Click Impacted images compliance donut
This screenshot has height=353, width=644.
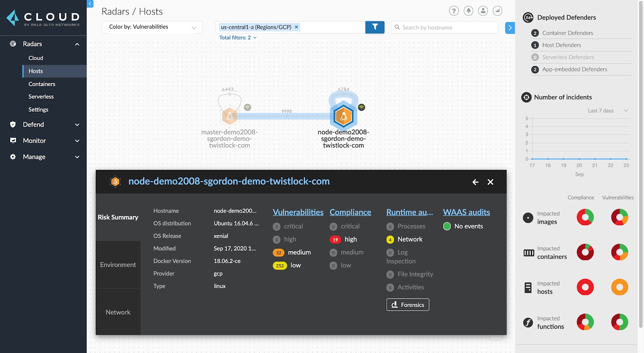coord(585,217)
